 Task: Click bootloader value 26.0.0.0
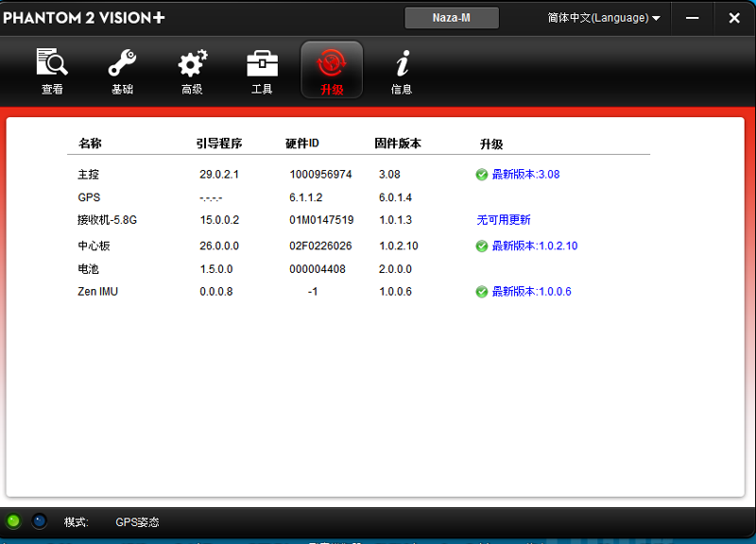(219, 246)
